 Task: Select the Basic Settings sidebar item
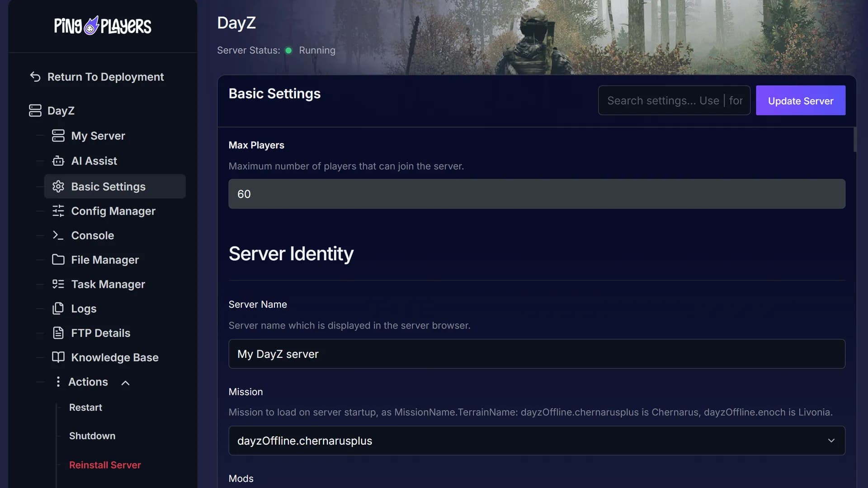click(x=115, y=187)
